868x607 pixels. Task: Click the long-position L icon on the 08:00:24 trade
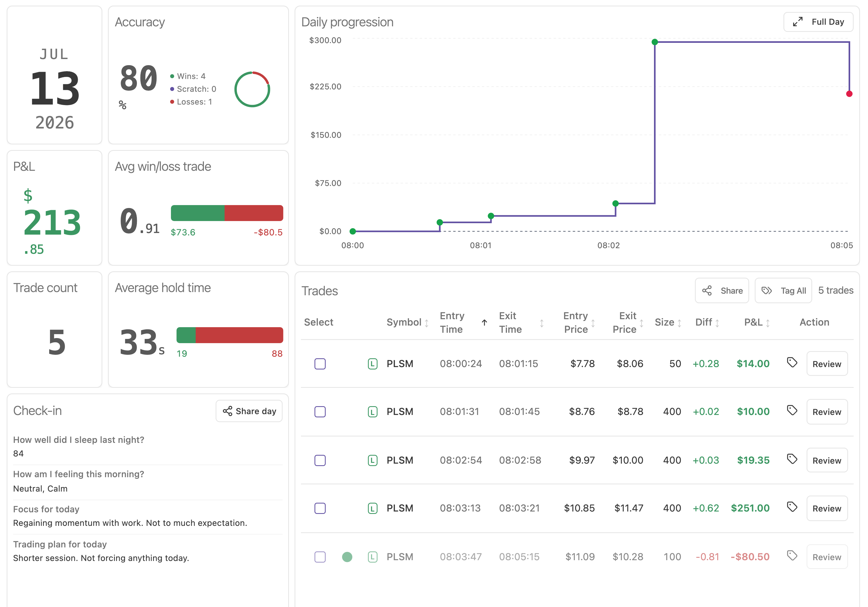point(372,364)
